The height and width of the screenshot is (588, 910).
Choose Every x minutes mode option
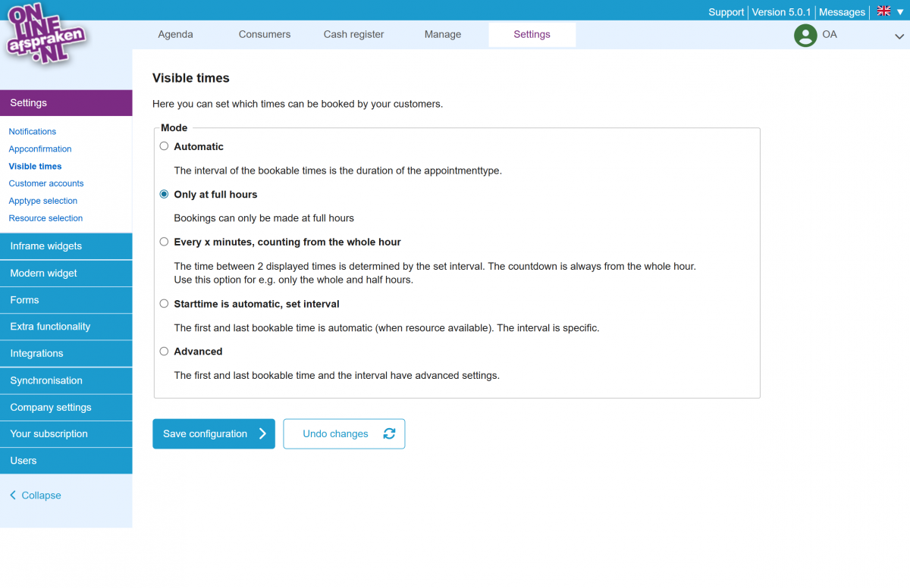click(x=164, y=242)
